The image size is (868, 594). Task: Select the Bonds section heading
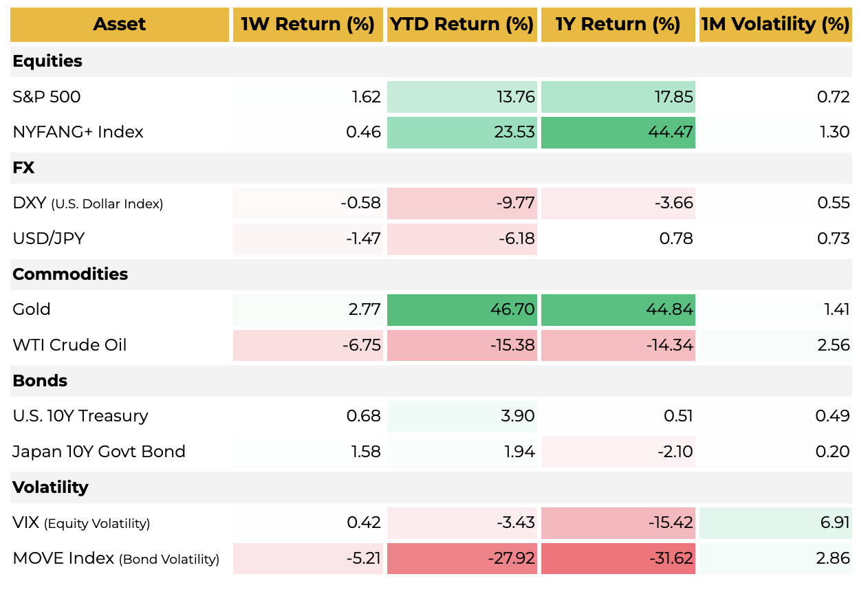coord(40,381)
